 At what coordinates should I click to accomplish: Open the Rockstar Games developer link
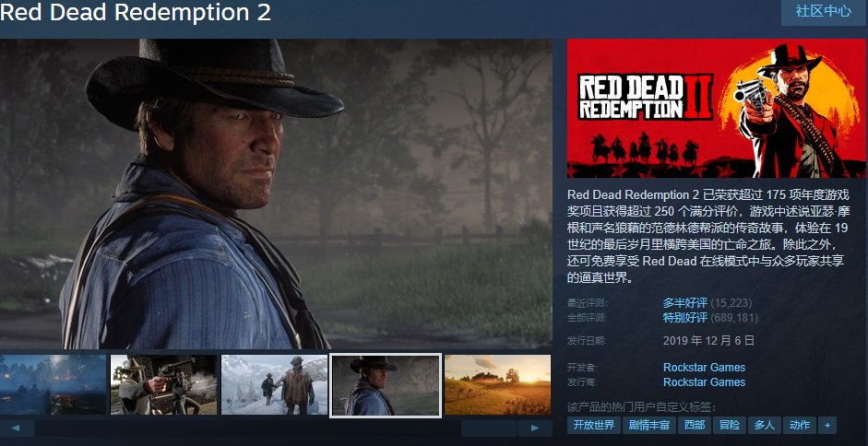coord(704,368)
